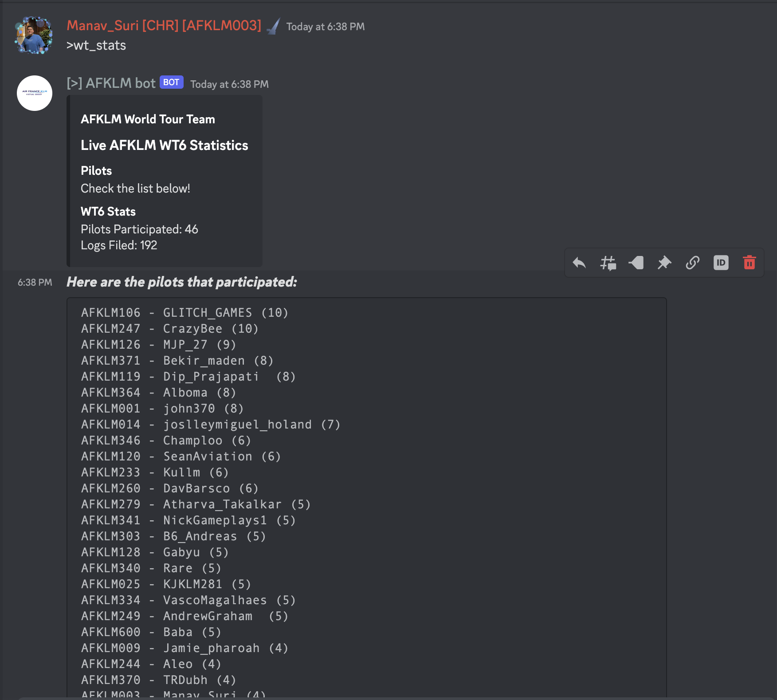The width and height of the screenshot is (777, 700).
Task: Select the >wt_stats command message text
Action: (x=96, y=45)
